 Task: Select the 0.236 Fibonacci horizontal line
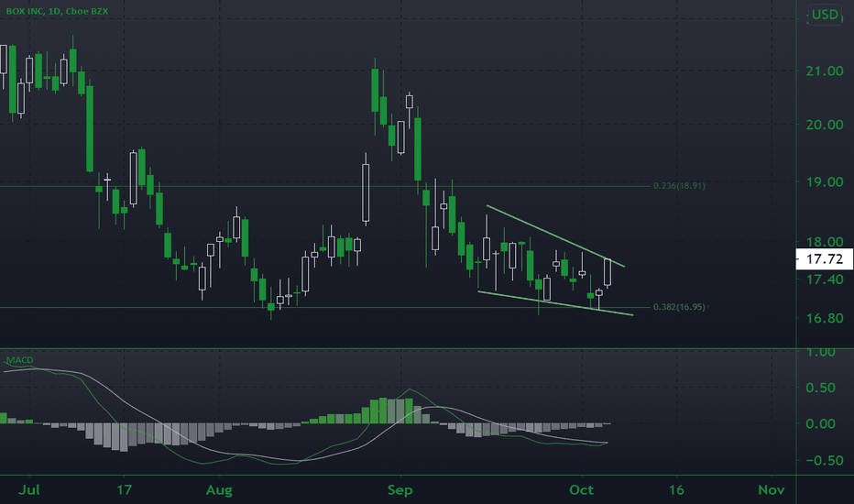coord(327,186)
